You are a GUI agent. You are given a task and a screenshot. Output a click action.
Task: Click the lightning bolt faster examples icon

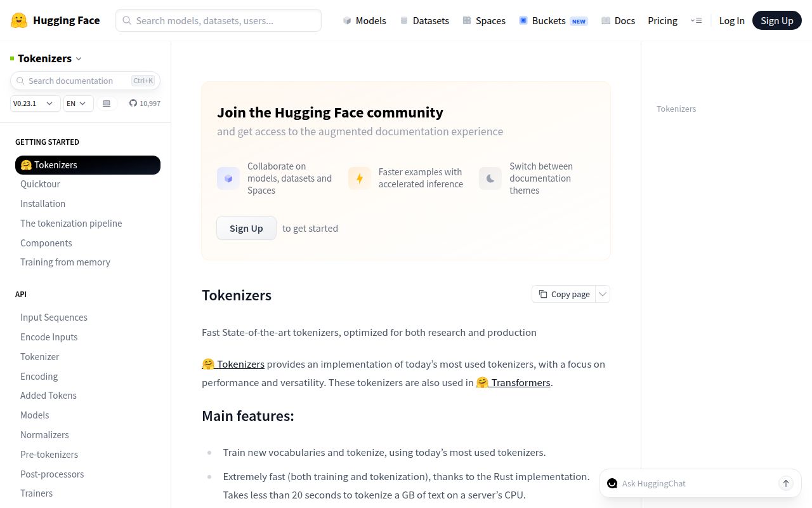click(360, 178)
